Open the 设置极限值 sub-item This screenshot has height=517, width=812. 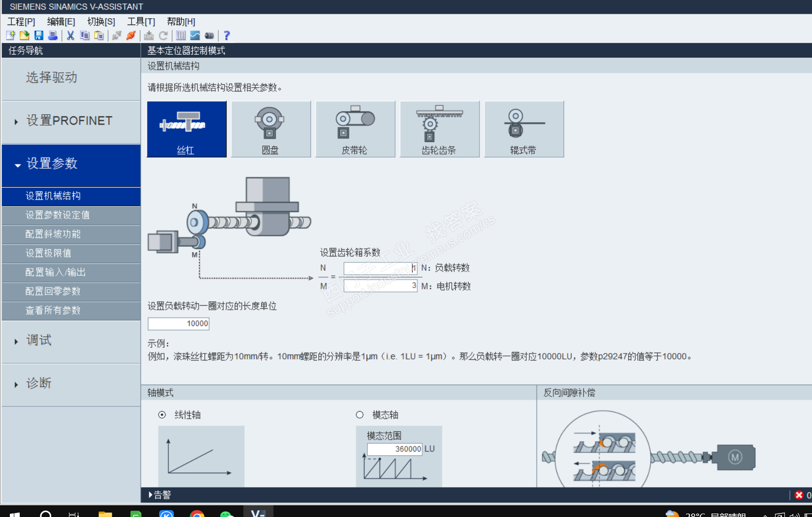click(71, 254)
